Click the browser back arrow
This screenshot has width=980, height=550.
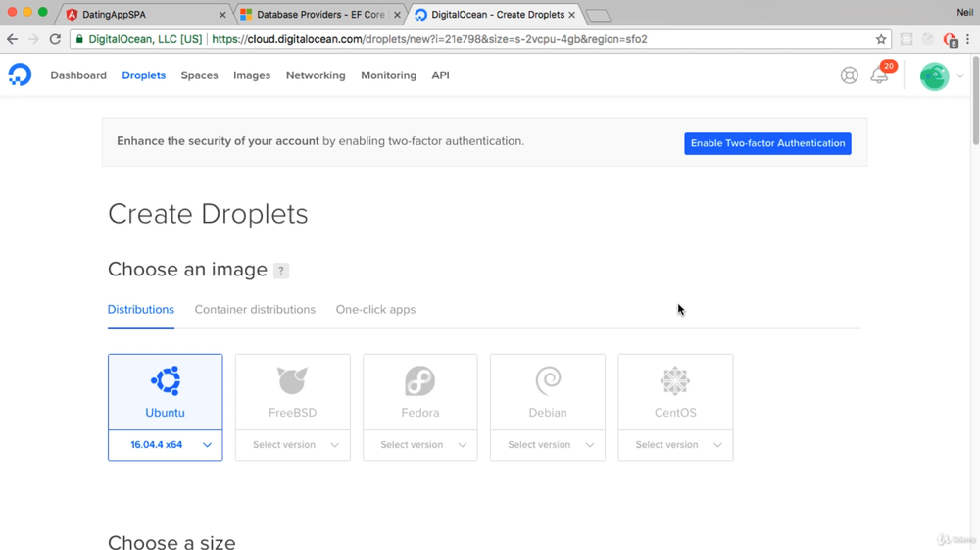(13, 39)
